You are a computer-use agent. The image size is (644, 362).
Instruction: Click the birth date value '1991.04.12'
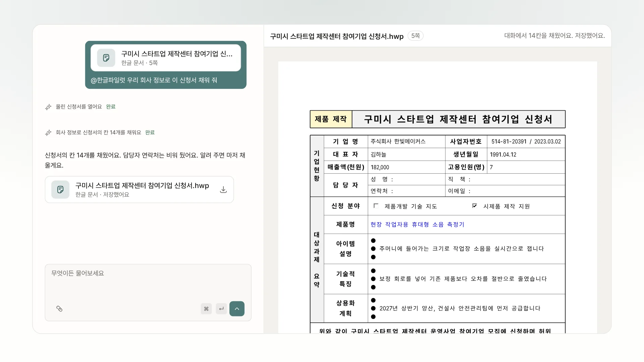click(x=503, y=155)
